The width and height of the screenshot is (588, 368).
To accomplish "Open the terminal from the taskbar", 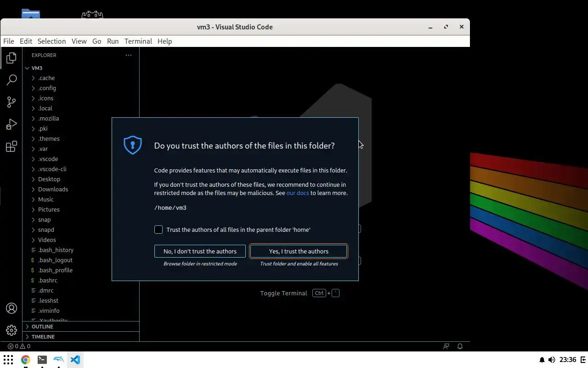I will [42, 360].
